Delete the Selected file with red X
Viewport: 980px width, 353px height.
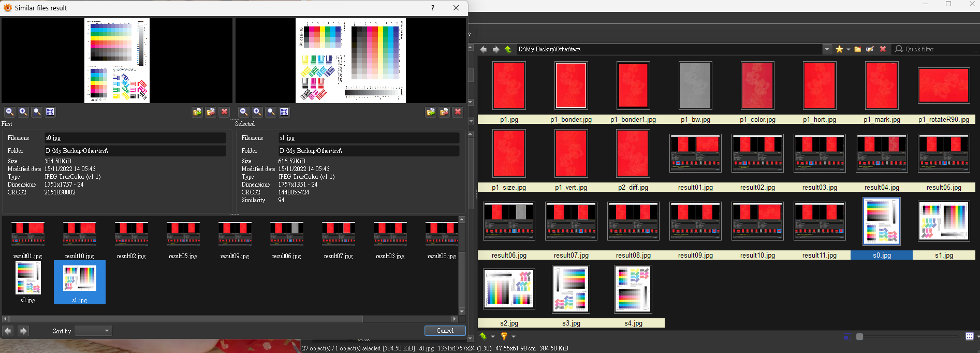[458, 111]
